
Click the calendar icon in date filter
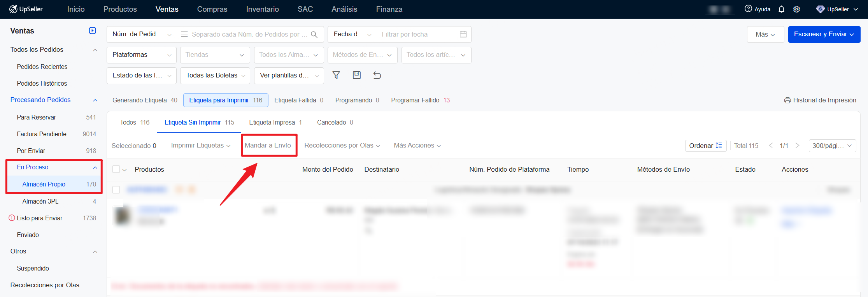463,34
